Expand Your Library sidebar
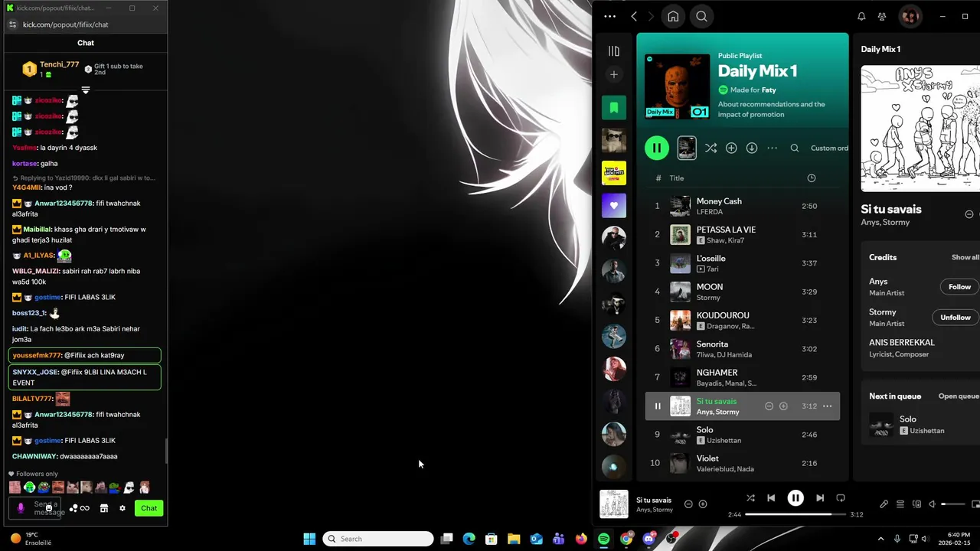 point(614,51)
